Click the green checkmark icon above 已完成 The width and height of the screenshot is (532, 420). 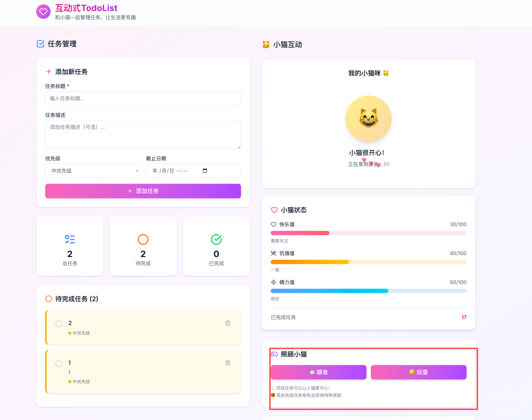[x=216, y=239]
